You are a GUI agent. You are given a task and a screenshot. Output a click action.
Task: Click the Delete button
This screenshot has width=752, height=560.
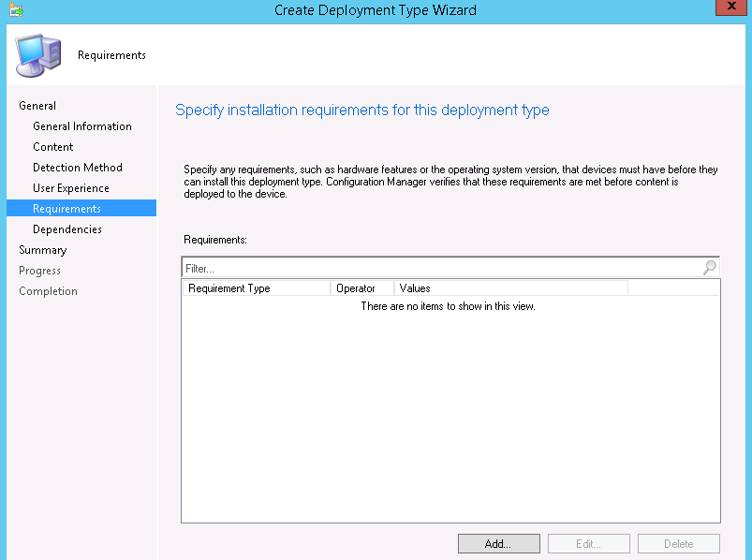tap(678, 543)
